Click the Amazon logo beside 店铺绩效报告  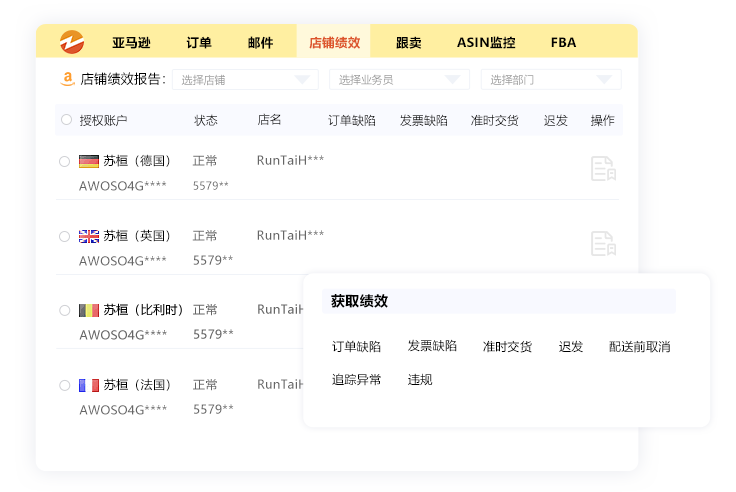coord(67,79)
